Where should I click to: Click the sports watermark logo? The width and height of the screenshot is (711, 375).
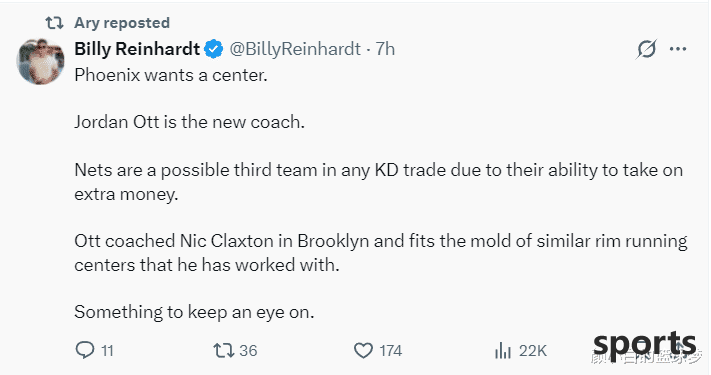pos(644,346)
